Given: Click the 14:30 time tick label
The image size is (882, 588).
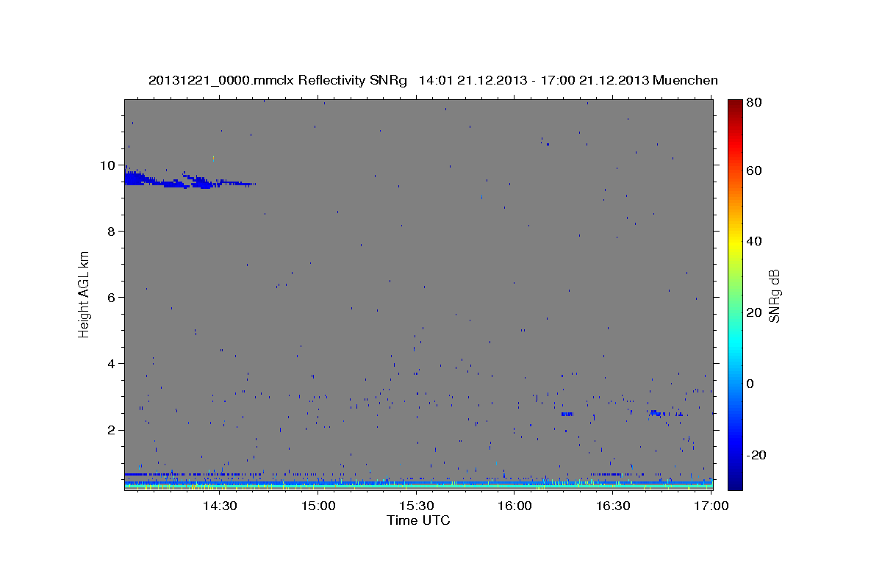Looking at the screenshot, I should click(219, 506).
